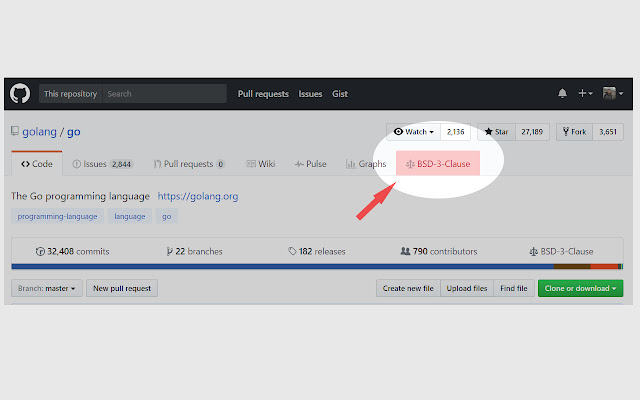Screen dimensions: 640x400
Task: Click the Upload files button
Action: click(x=467, y=288)
